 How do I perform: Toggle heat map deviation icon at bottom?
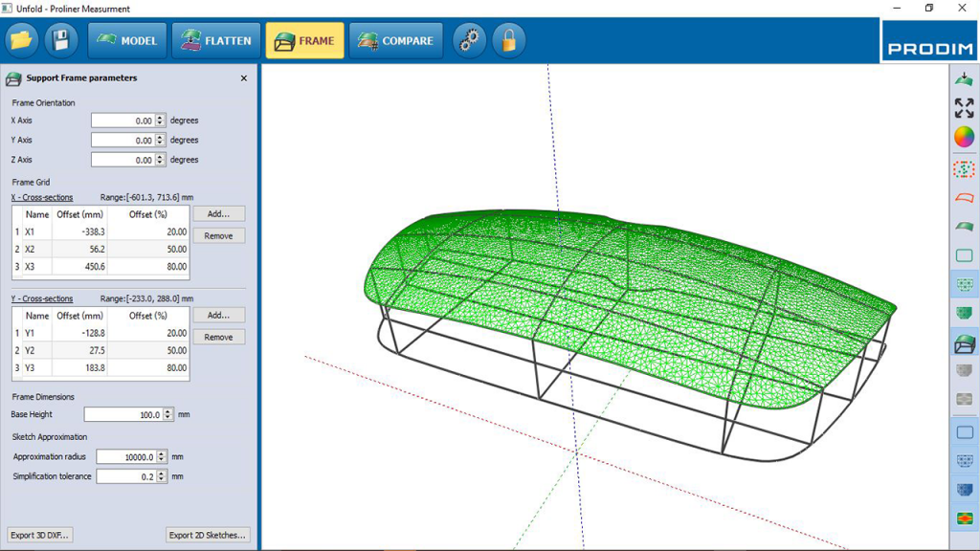pos(965,518)
